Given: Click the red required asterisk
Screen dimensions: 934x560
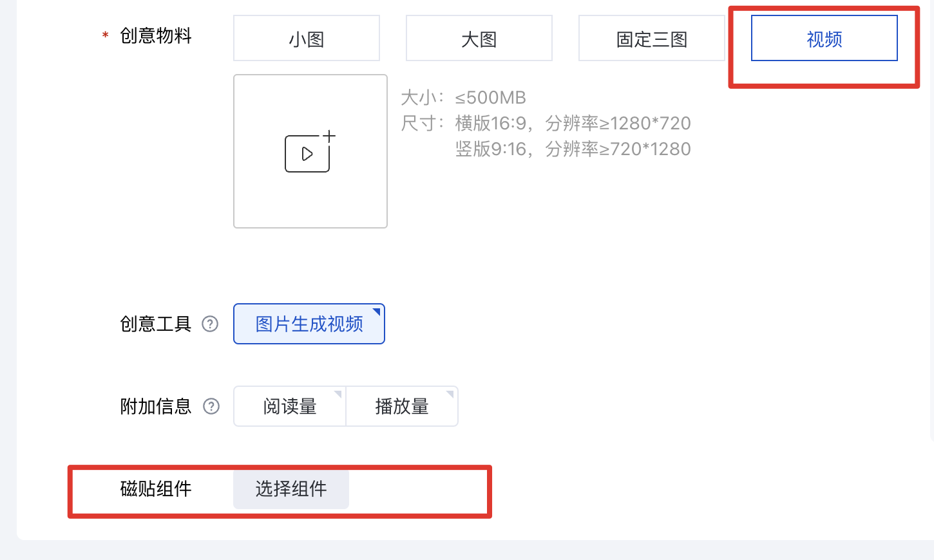Looking at the screenshot, I should click(105, 36).
